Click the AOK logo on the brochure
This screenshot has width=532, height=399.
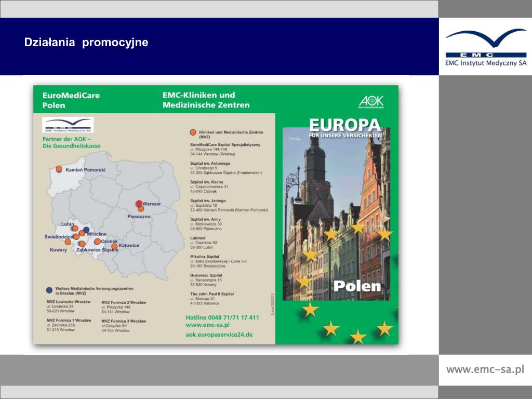point(371,102)
